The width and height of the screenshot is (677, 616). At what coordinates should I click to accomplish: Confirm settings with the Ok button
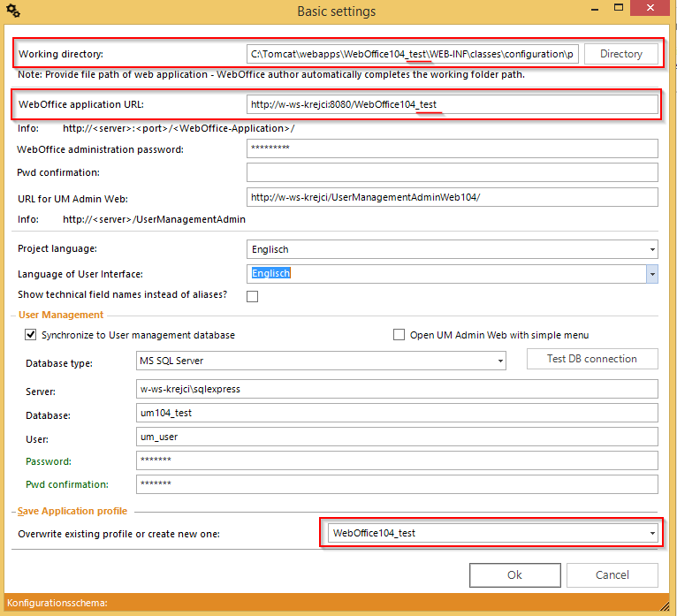(514, 574)
